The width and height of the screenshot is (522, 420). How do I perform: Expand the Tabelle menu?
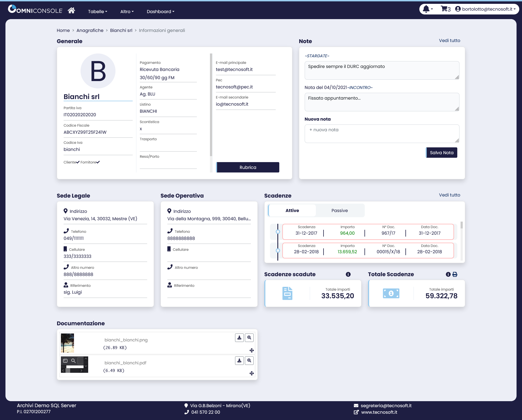pos(97,11)
